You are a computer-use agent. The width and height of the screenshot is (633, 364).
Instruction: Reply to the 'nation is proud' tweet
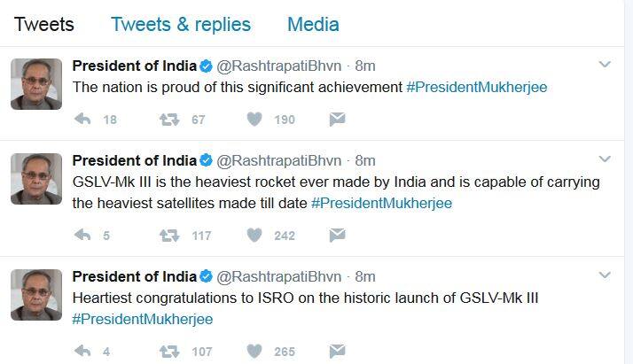click(x=82, y=120)
